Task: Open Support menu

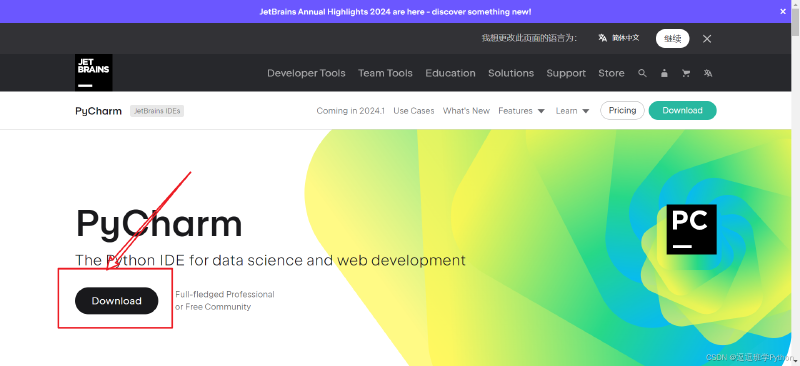Action: pos(566,73)
